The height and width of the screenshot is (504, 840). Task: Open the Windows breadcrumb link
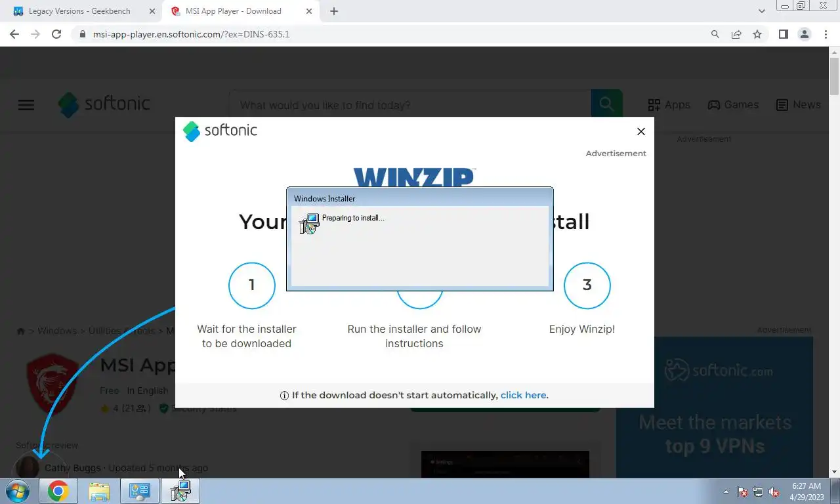pos(57,331)
